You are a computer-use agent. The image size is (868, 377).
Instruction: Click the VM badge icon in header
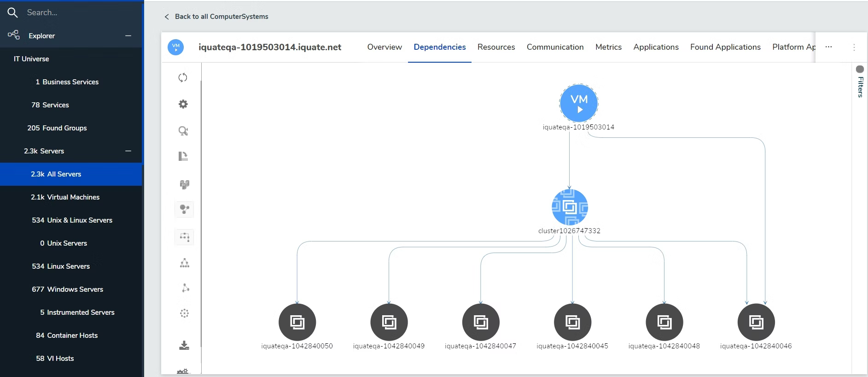tap(175, 47)
